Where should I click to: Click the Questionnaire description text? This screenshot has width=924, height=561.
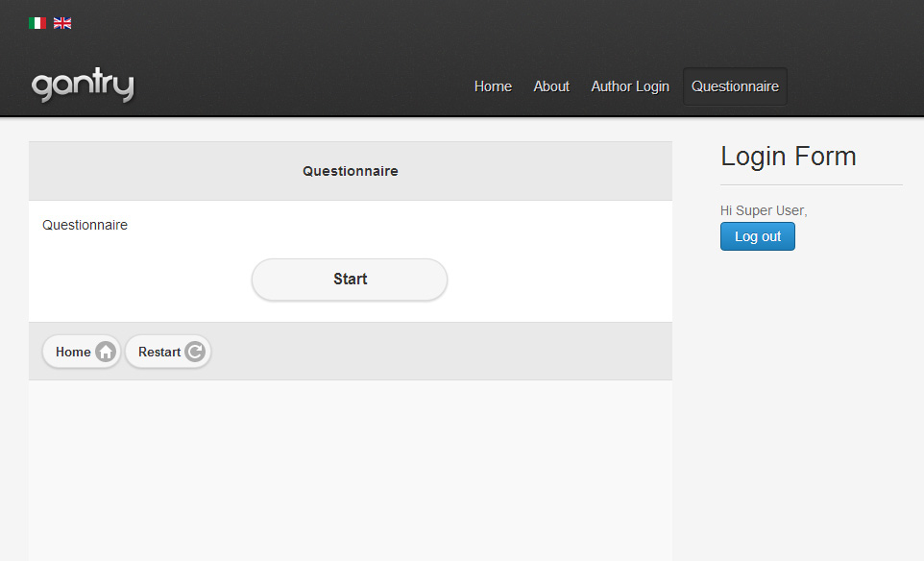85,225
